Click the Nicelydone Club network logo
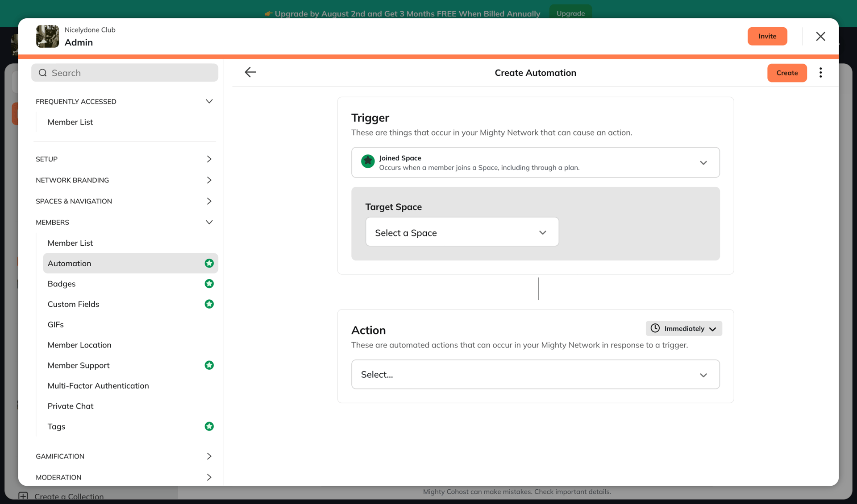 pyautogui.click(x=47, y=36)
